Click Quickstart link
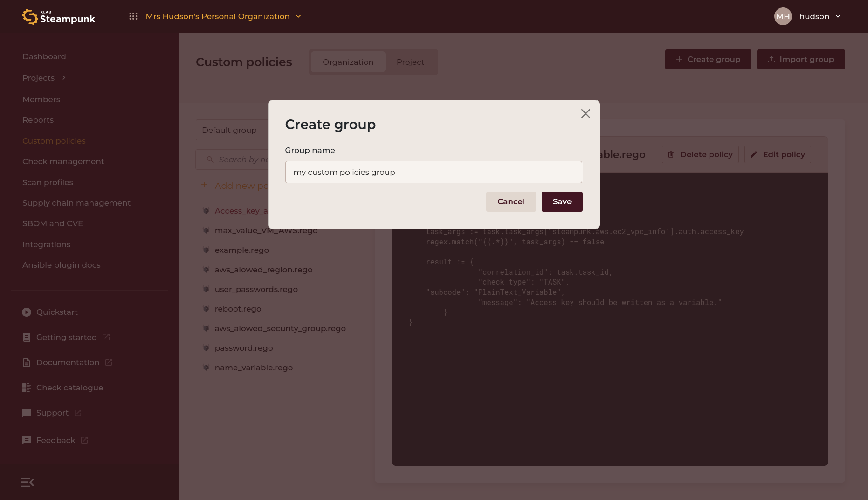This screenshot has height=500, width=868. tap(57, 312)
